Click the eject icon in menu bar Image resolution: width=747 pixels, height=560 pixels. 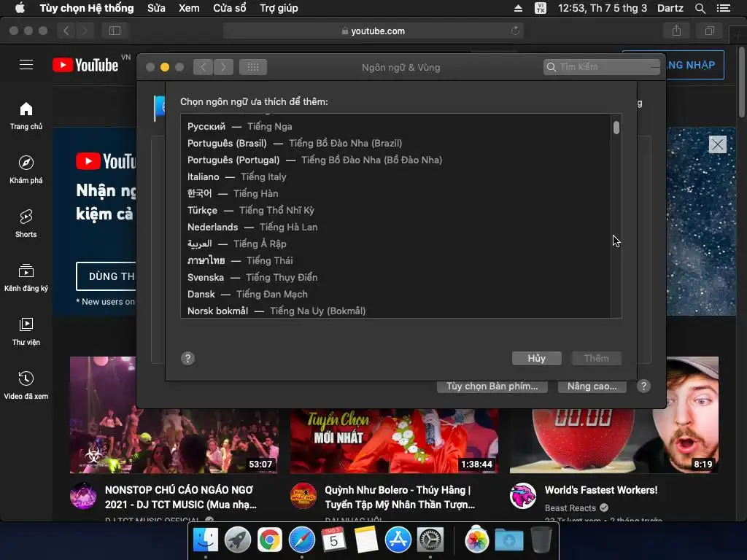point(518,8)
